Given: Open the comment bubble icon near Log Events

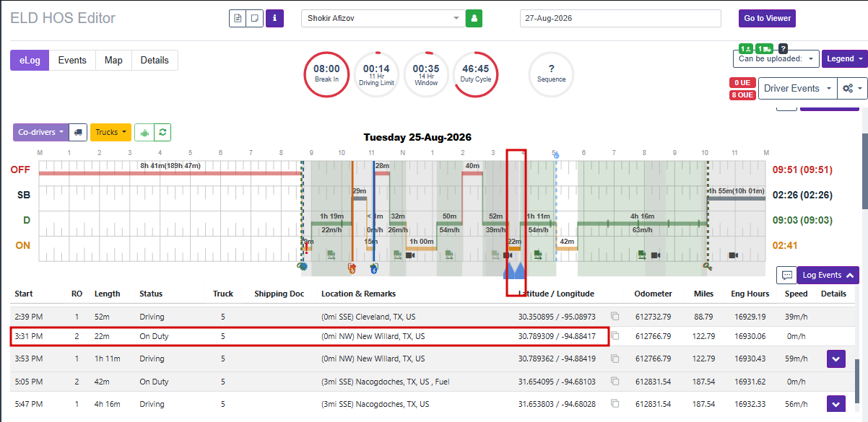Looking at the screenshot, I should [786, 275].
